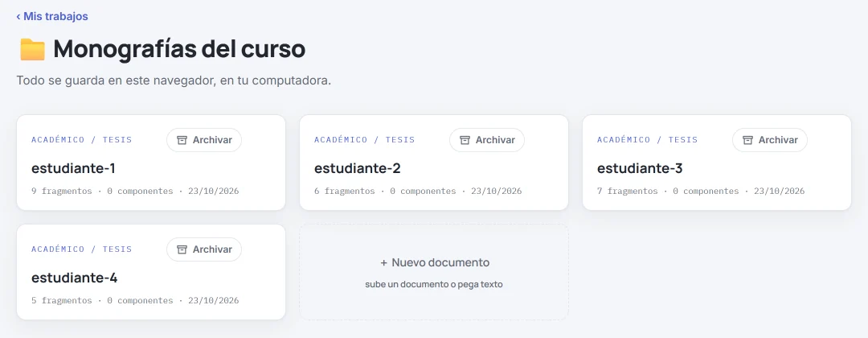Open the estudiante-4 card title
This screenshot has height=338, width=868.
(74, 278)
